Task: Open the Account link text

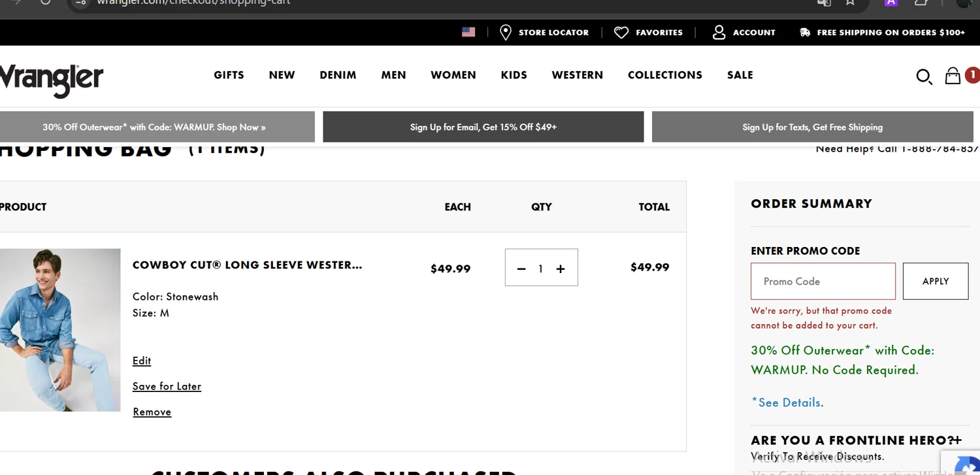Action: click(x=754, y=33)
